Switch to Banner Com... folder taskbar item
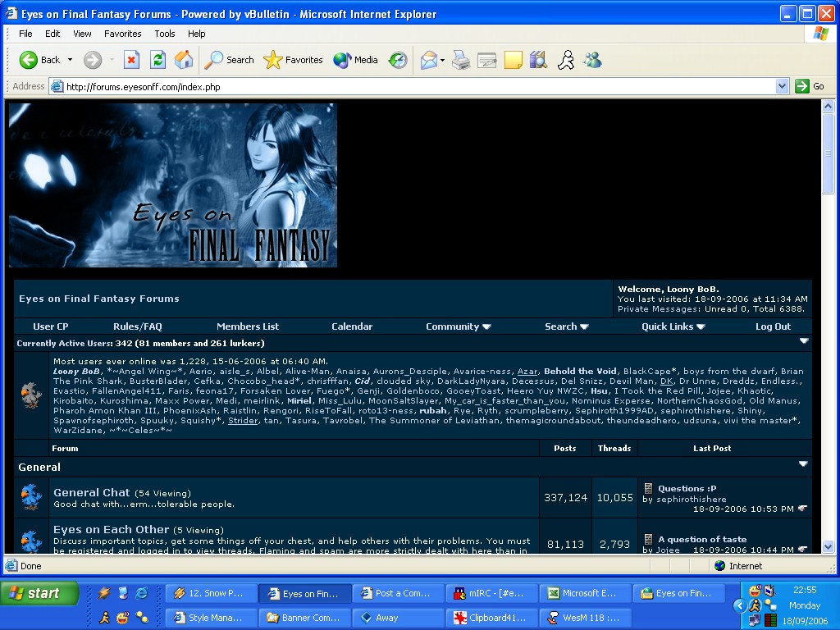Screen dimensions: 840x630 pos(304,618)
